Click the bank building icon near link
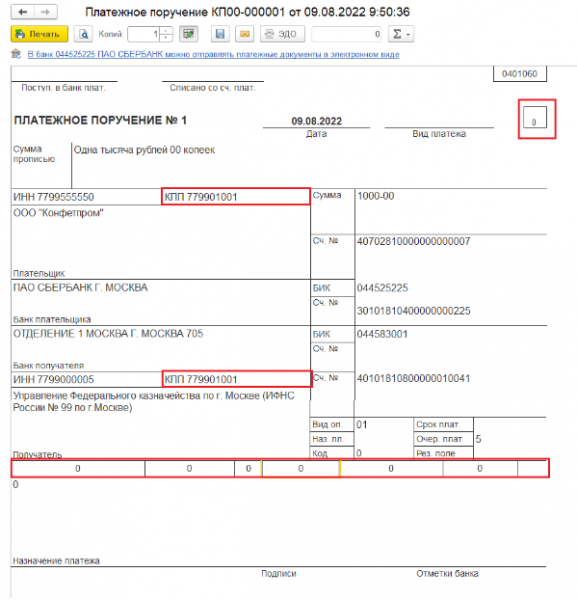The width and height of the screenshot is (577, 600). 16,54
